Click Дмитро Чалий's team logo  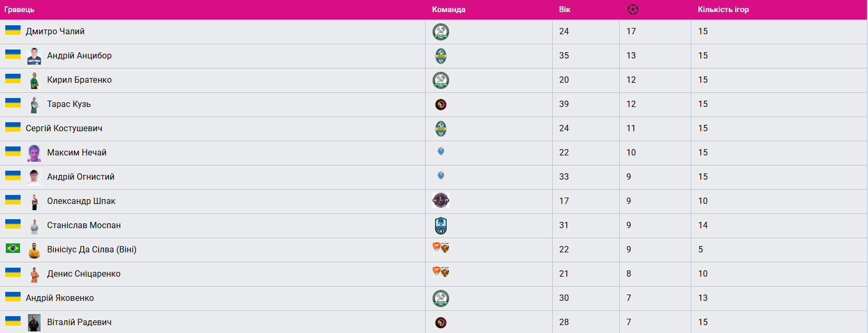point(441,32)
